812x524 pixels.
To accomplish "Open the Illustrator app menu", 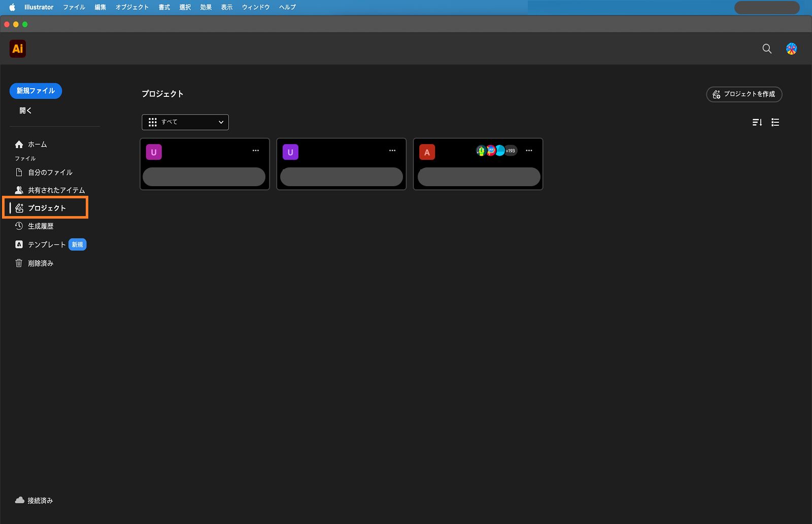I will pos(39,7).
